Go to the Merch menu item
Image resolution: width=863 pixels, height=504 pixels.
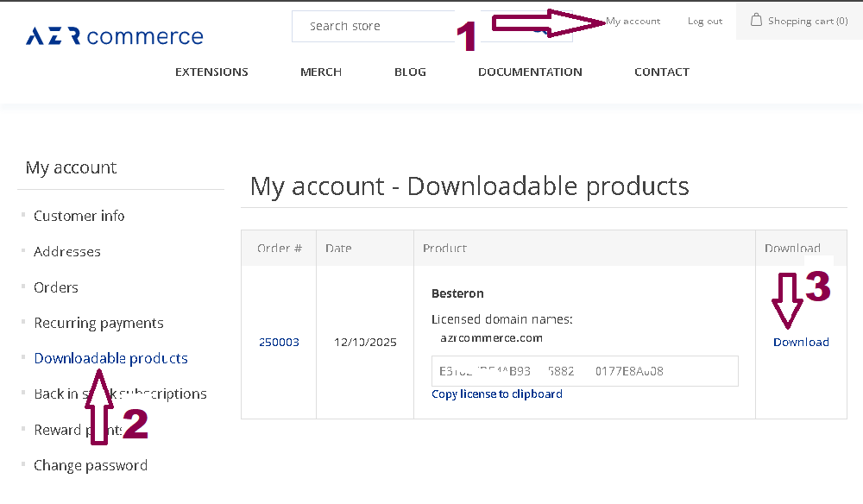click(x=321, y=72)
